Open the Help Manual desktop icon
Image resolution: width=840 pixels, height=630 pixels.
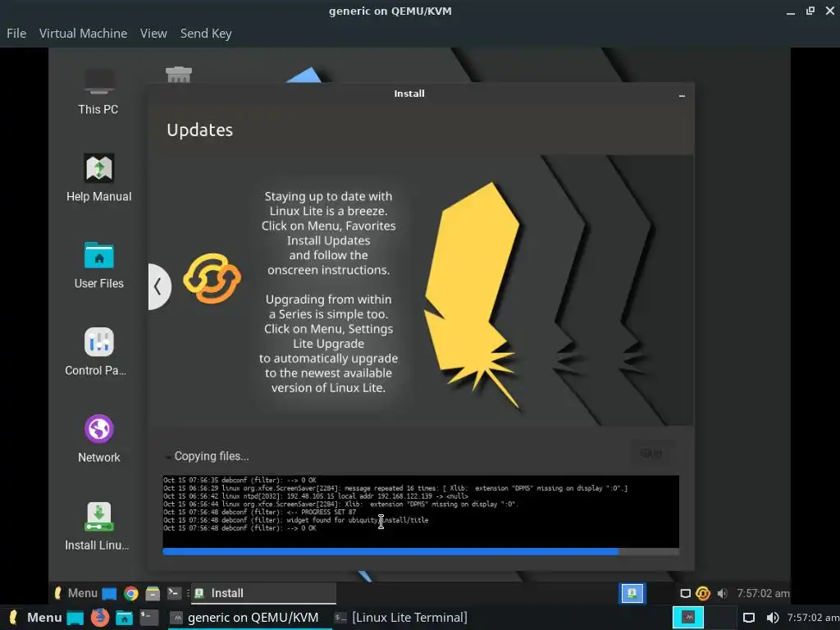point(98,178)
